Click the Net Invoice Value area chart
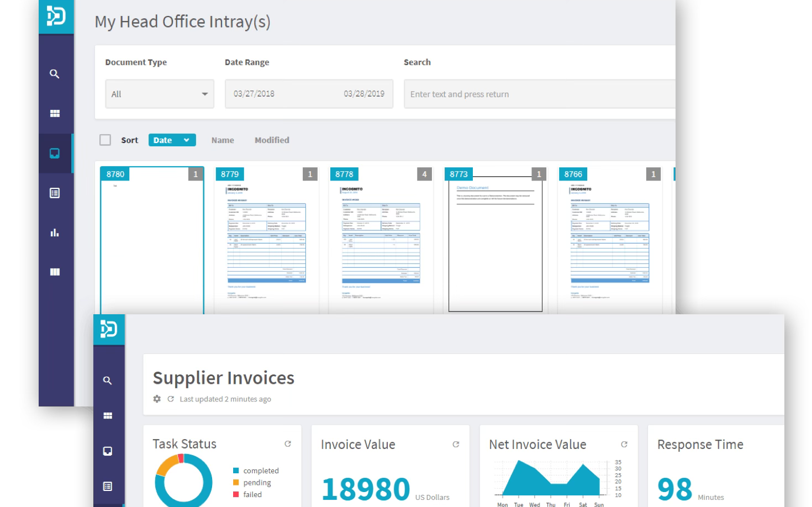The image size is (812, 507). coord(551,478)
